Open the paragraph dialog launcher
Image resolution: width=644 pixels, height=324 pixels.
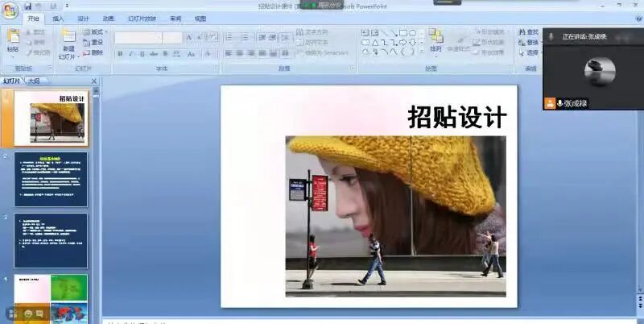point(352,69)
